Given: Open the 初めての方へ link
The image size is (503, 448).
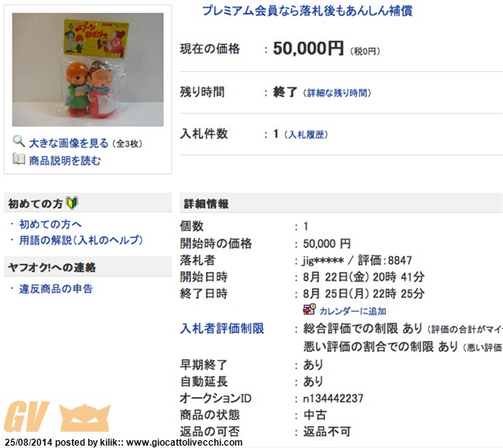Looking at the screenshot, I should pyautogui.click(x=50, y=224).
